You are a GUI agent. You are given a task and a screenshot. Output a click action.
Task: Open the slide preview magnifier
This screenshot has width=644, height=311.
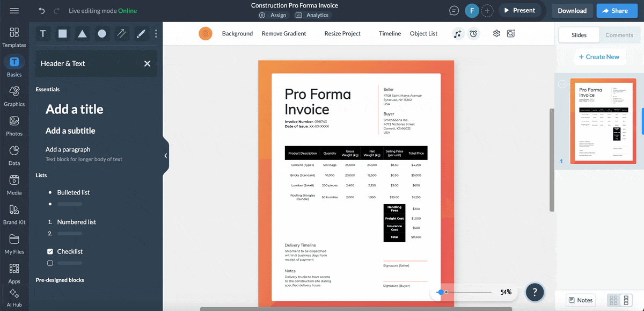(510, 33)
